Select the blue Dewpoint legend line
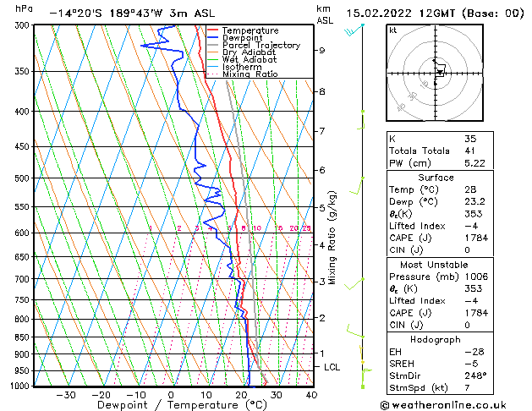Viewport: 532px width, 411px height. tap(213, 38)
